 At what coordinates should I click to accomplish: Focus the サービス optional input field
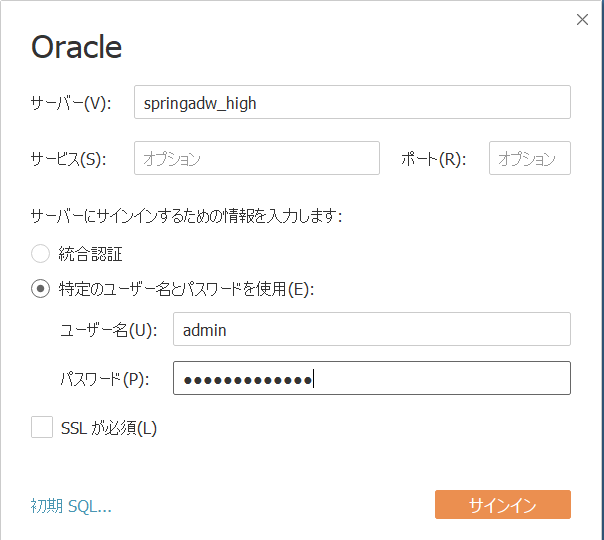pos(257,158)
